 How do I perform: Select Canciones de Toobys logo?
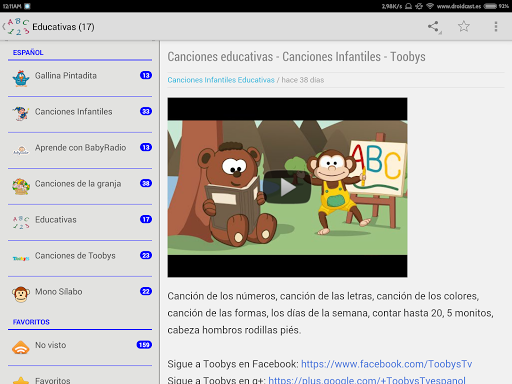coord(21,258)
